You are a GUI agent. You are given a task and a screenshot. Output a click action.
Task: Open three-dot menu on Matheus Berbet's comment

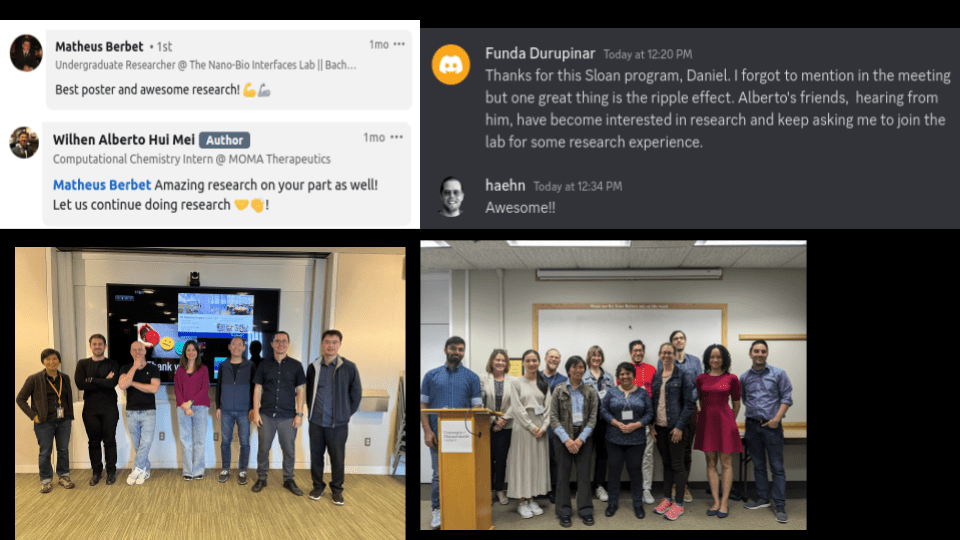tap(399, 44)
